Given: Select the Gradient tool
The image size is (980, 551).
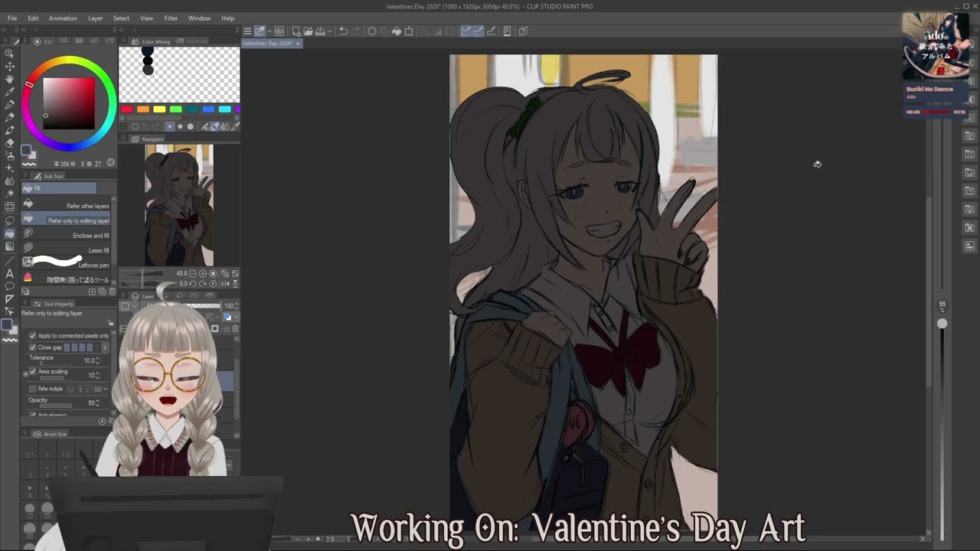Looking at the screenshot, I should (x=9, y=246).
